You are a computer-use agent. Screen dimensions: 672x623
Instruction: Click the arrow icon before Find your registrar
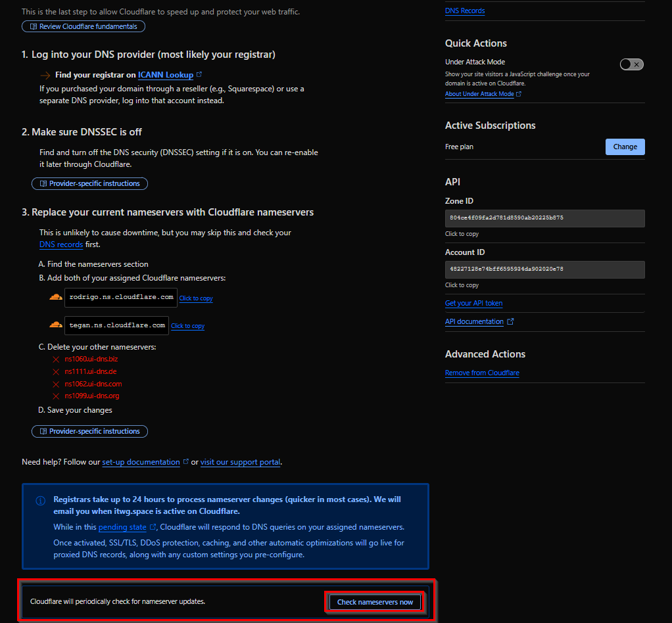(x=45, y=76)
